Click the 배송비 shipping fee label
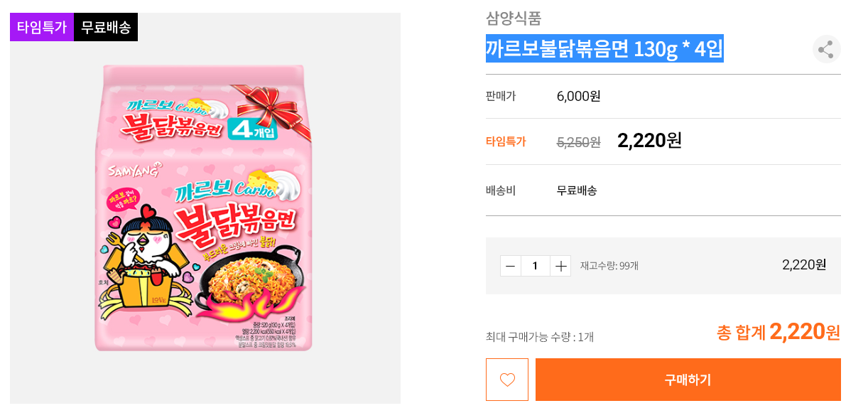The width and height of the screenshot is (868, 413). point(501,191)
